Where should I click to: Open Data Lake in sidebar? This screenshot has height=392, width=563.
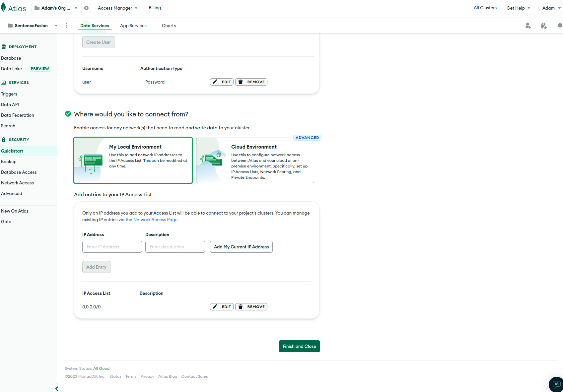[11, 69]
